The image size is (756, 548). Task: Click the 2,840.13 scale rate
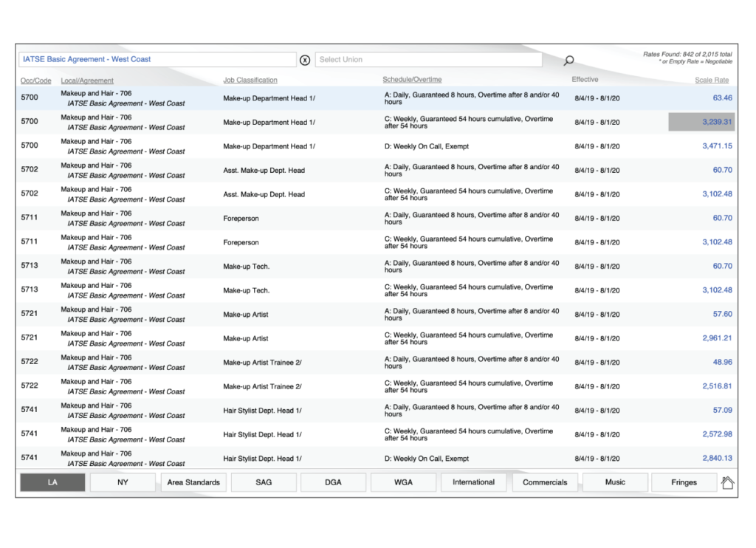click(x=717, y=459)
